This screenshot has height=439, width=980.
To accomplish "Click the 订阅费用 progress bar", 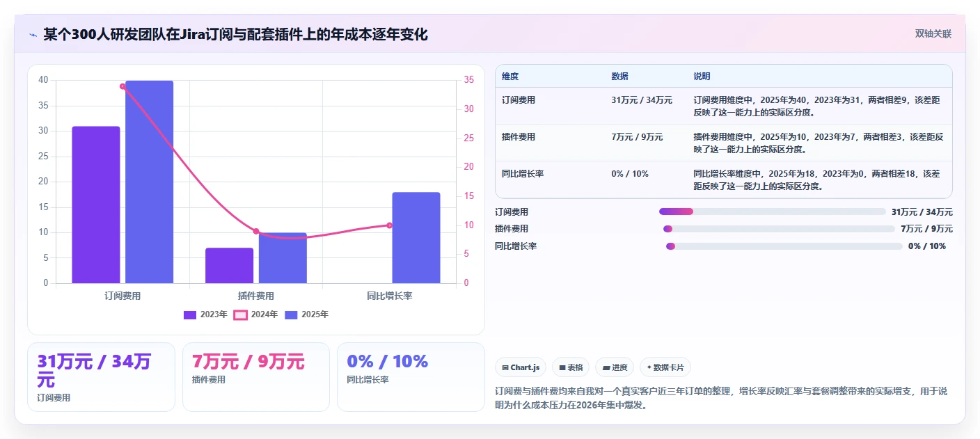I will point(773,211).
